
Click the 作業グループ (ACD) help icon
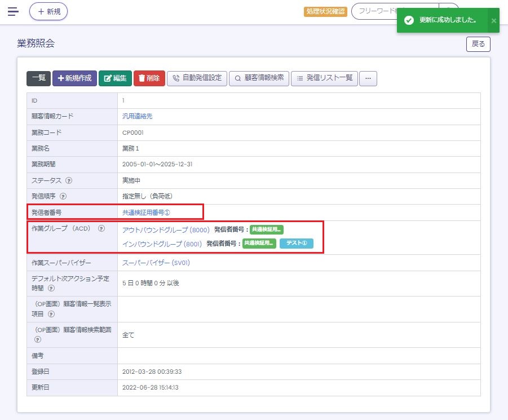click(x=101, y=229)
